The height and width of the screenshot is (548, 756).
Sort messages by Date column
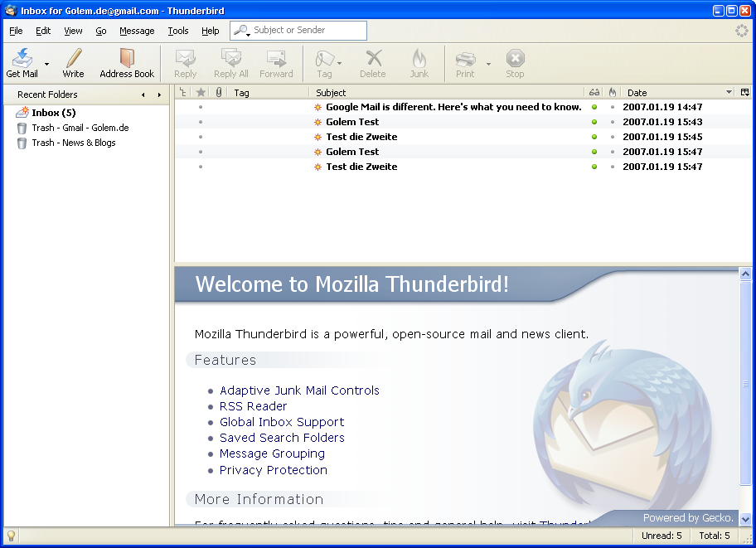coord(678,93)
